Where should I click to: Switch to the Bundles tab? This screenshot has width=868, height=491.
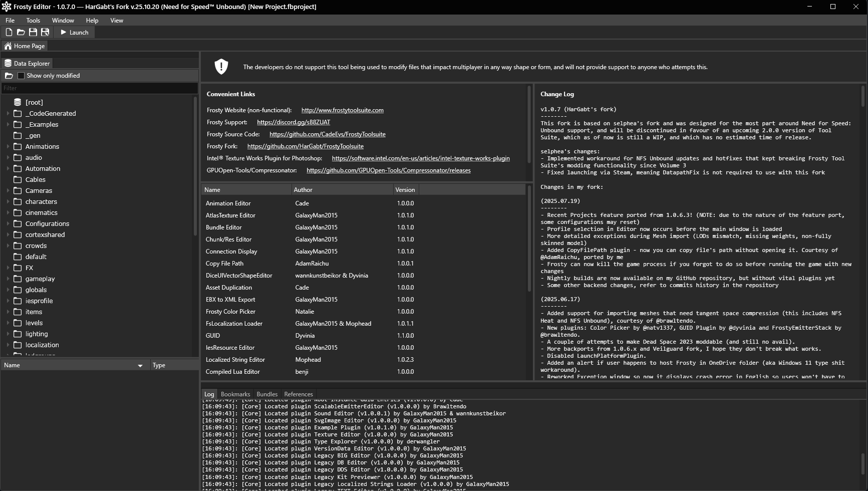coord(267,394)
